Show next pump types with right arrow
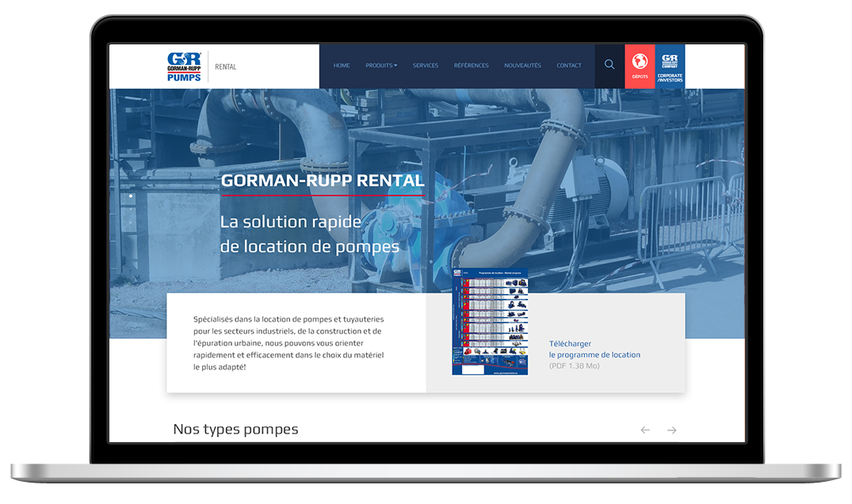This screenshot has height=504, width=852. 672,430
